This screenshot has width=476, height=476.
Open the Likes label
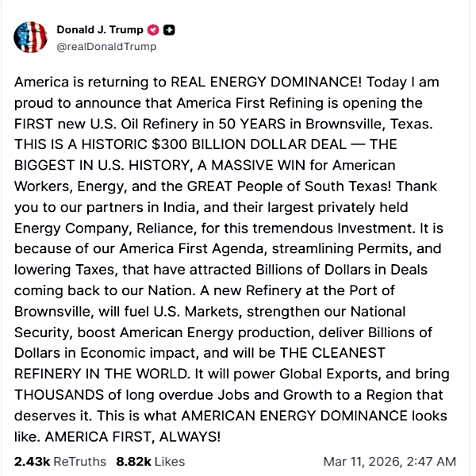pos(169,461)
